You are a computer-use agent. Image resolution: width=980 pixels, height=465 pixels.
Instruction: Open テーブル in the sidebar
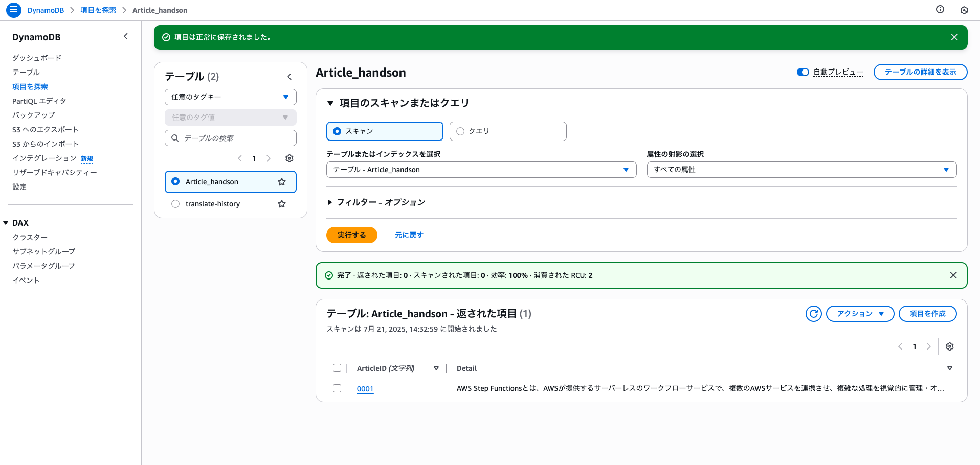click(x=26, y=73)
